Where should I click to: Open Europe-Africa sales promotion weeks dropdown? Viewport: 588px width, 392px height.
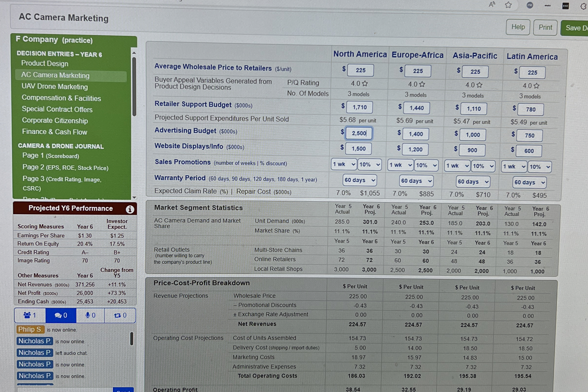pyautogui.click(x=400, y=165)
